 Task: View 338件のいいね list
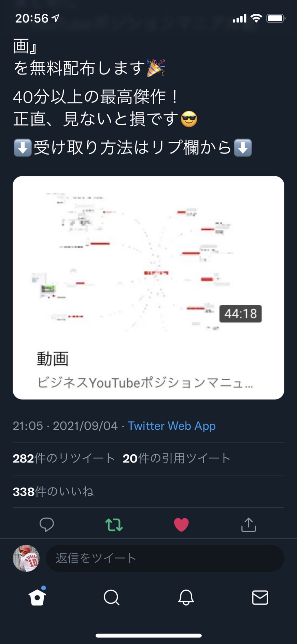point(53,492)
